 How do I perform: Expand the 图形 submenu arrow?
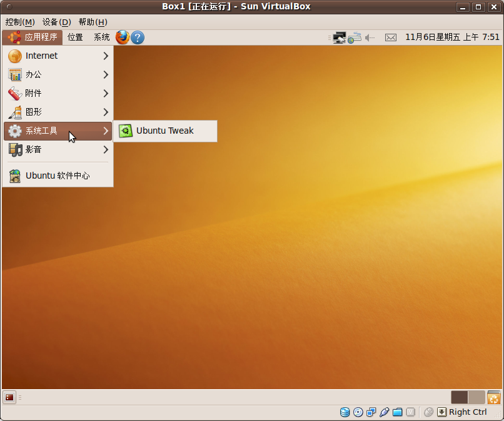point(106,112)
